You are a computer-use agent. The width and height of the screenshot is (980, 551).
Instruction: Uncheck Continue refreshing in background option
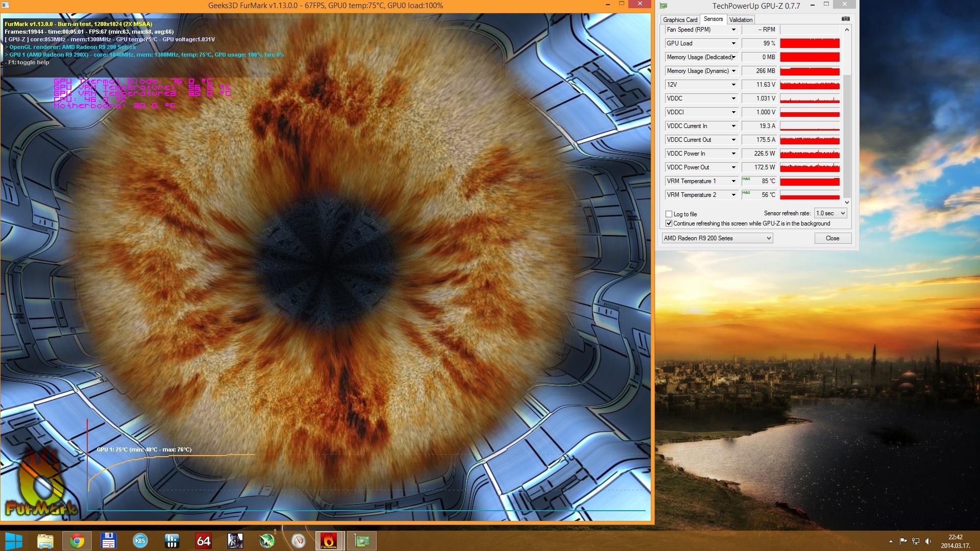669,223
